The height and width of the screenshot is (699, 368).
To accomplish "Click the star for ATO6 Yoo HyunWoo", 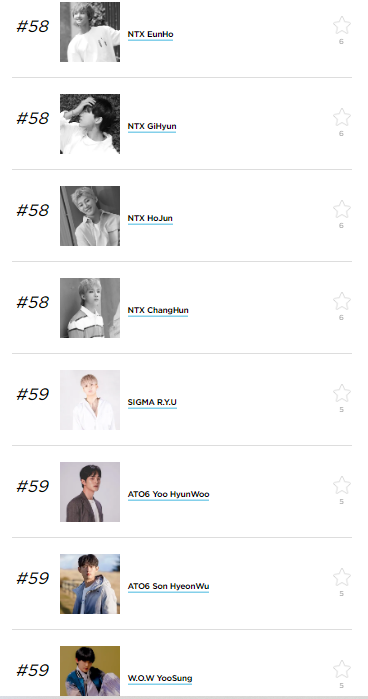I will click(x=342, y=485).
